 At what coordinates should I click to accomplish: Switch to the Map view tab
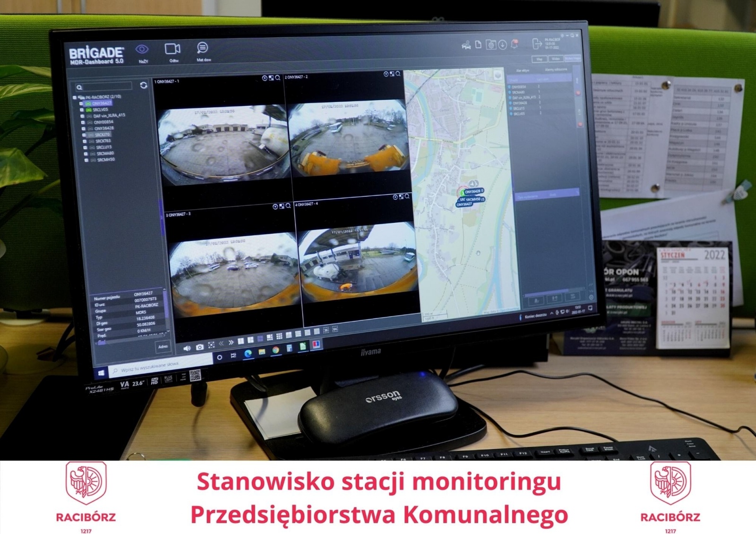[x=539, y=59]
